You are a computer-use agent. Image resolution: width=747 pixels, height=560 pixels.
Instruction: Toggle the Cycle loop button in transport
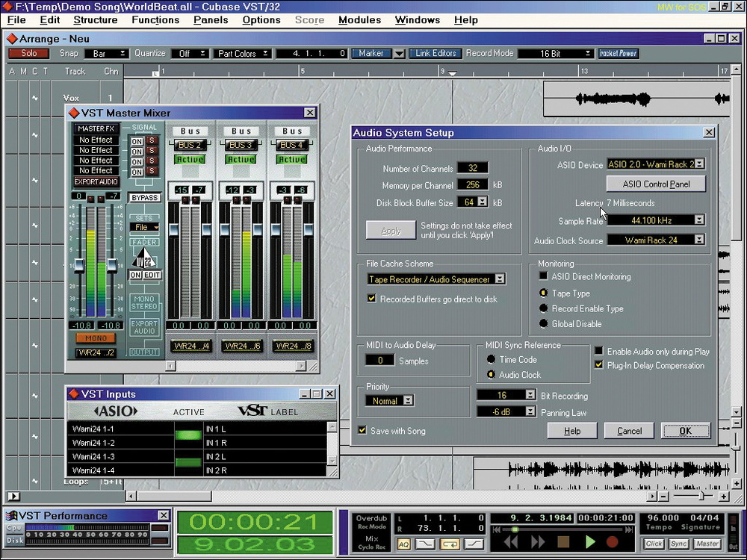click(x=449, y=544)
